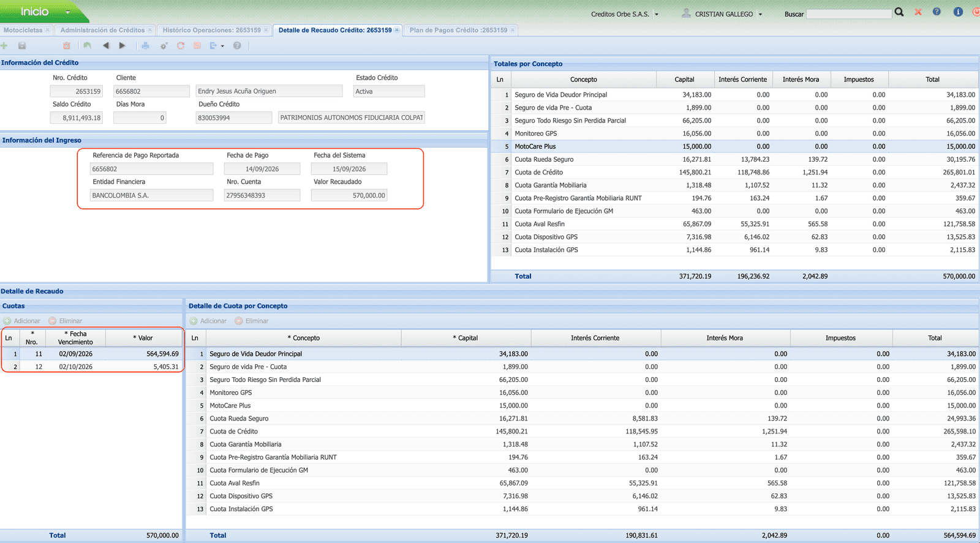Click the magnifier search icon
This screenshot has height=543, width=980.
coord(899,12)
